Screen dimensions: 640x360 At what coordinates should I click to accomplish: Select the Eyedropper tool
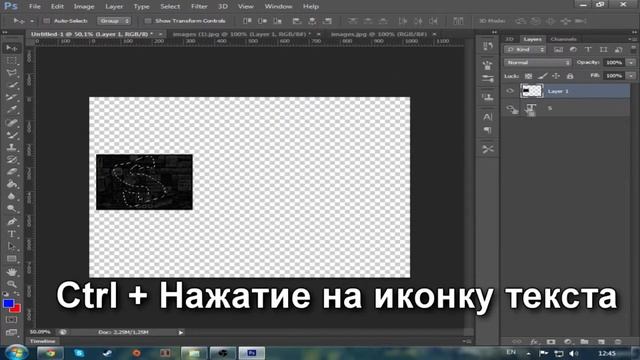[12, 109]
